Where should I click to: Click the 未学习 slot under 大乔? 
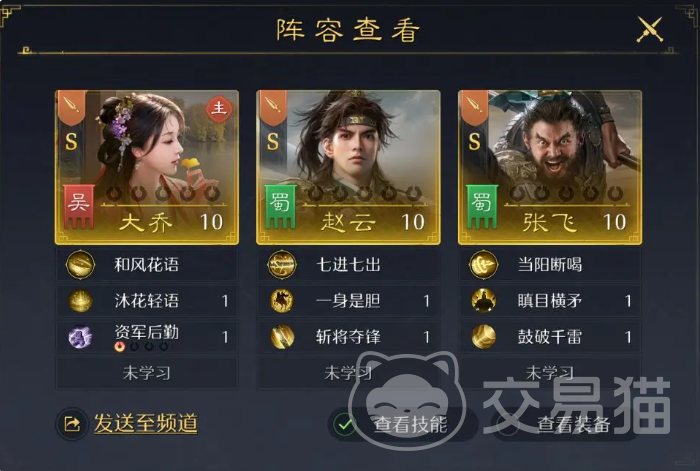click(x=146, y=373)
